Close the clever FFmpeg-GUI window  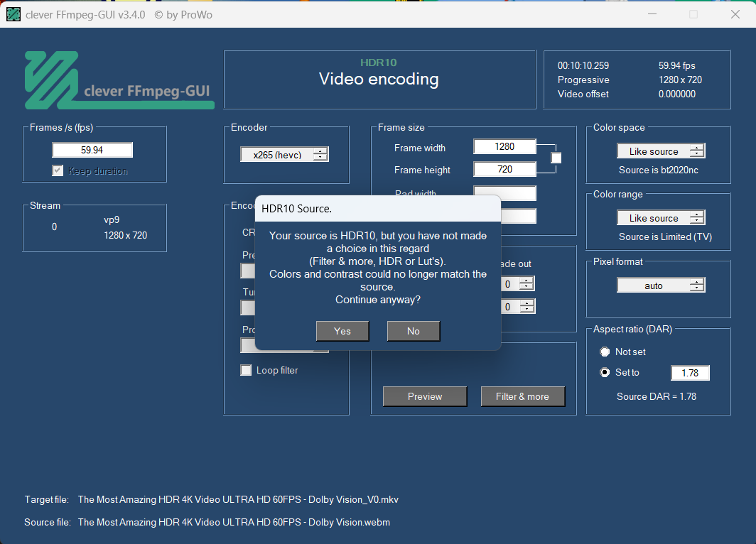pyautogui.click(x=735, y=14)
